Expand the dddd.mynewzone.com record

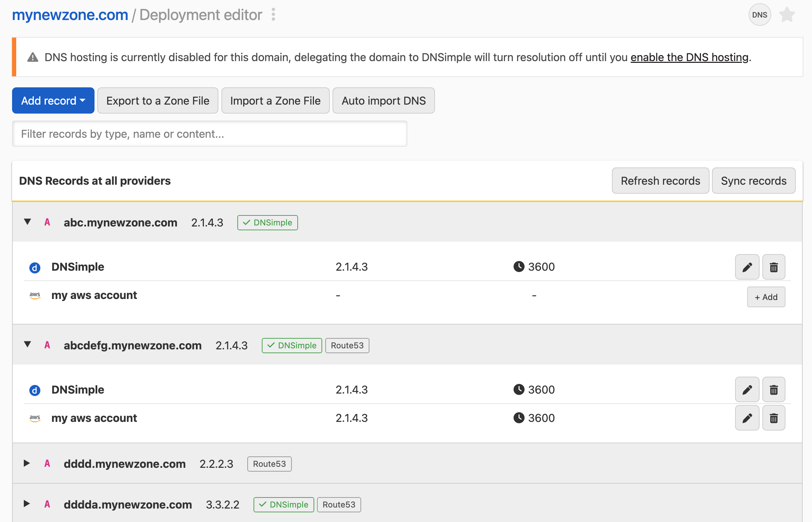click(x=27, y=463)
